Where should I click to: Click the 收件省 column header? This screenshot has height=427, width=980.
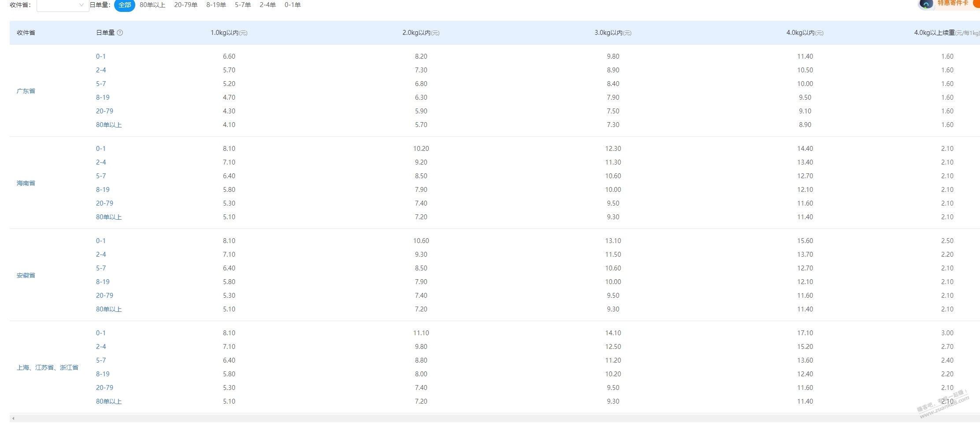(x=26, y=33)
